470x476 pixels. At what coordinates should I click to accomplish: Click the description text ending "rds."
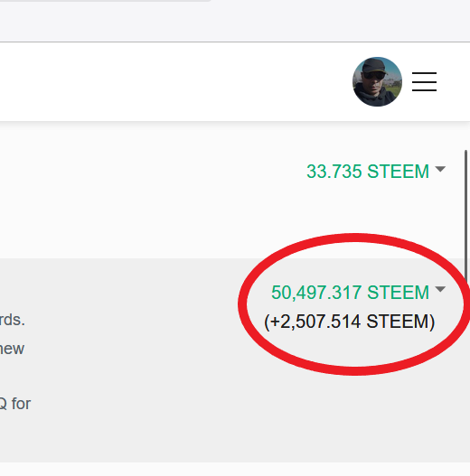[x=12, y=320]
